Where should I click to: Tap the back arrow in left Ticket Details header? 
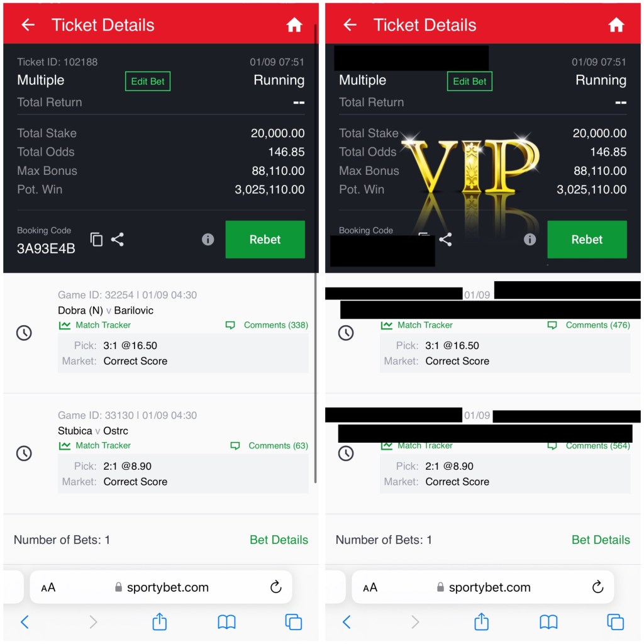[28, 25]
